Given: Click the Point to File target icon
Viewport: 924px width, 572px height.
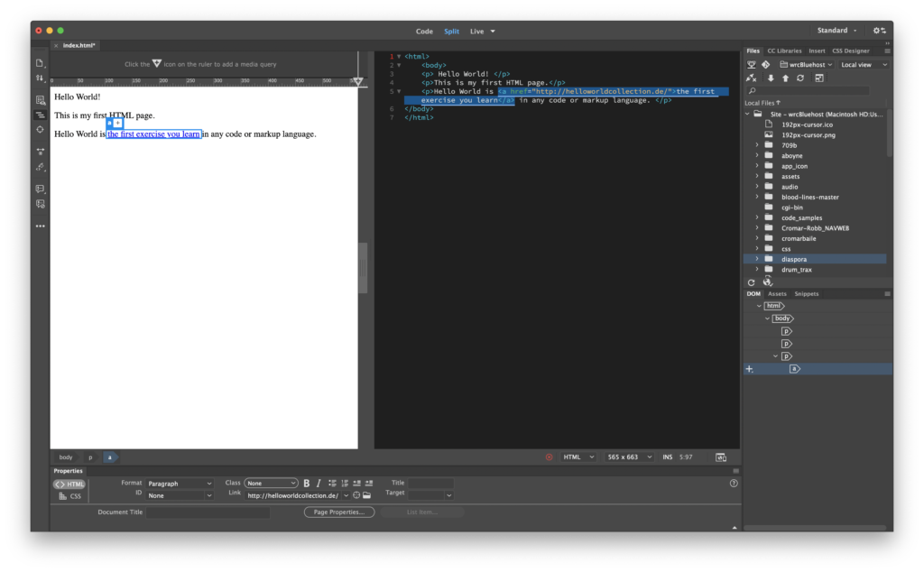Looking at the screenshot, I should click(356, 495).
